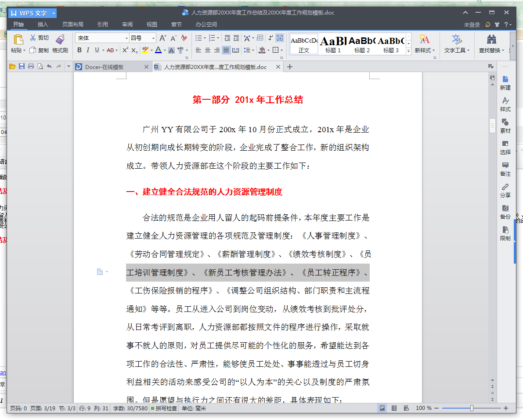The image size is (523, 420).
Task: Click the 分享 share icon in sidebar
Action: pyautogui.click(x=505, y=190)
